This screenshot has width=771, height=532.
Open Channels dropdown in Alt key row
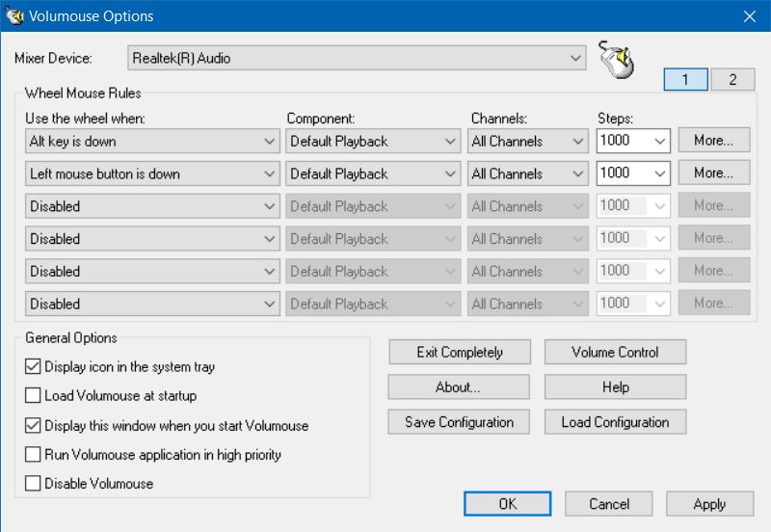(527, 141)
